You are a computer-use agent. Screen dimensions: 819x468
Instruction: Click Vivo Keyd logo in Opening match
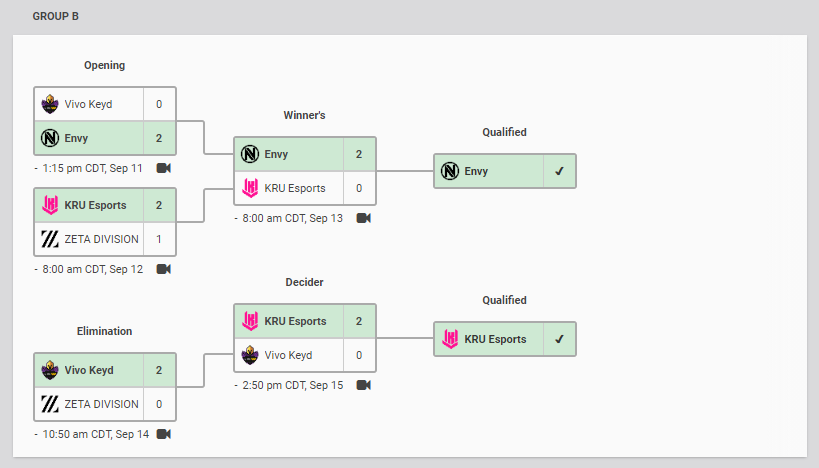[50, 104]
